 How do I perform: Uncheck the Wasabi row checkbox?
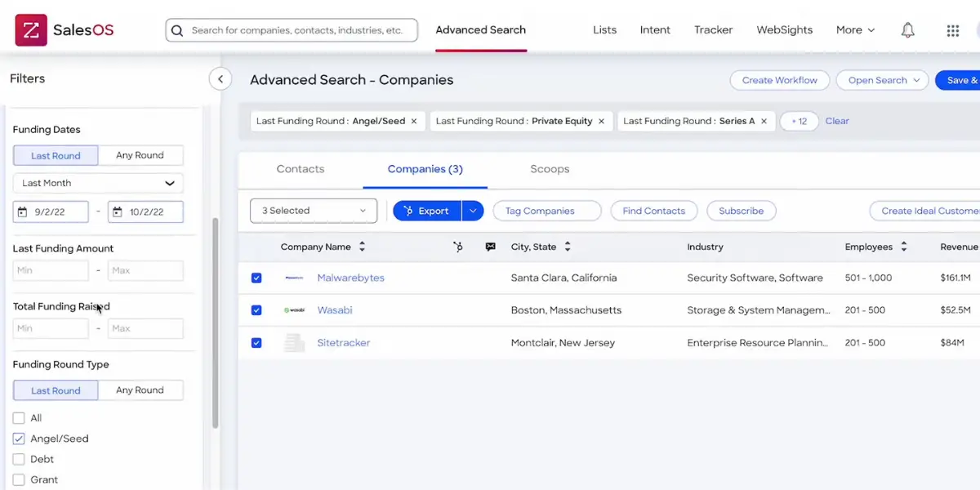(x=256, y=310)
